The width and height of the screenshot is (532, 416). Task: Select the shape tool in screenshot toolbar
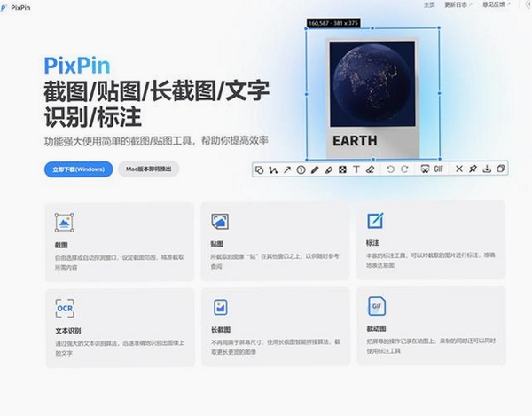click(x=260, y=169)
